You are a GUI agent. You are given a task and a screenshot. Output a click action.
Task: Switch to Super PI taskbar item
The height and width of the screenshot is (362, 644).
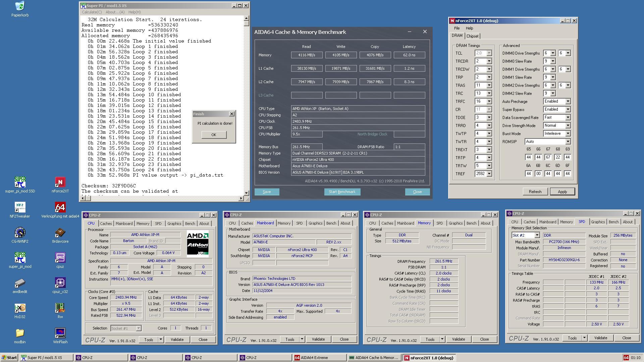[x=46, y=358]
